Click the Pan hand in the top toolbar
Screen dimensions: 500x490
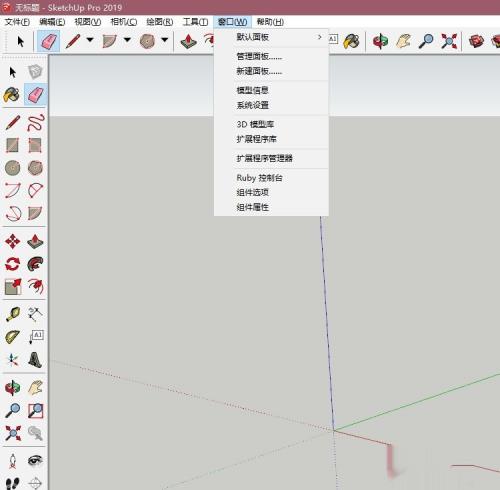pos(403,41)
